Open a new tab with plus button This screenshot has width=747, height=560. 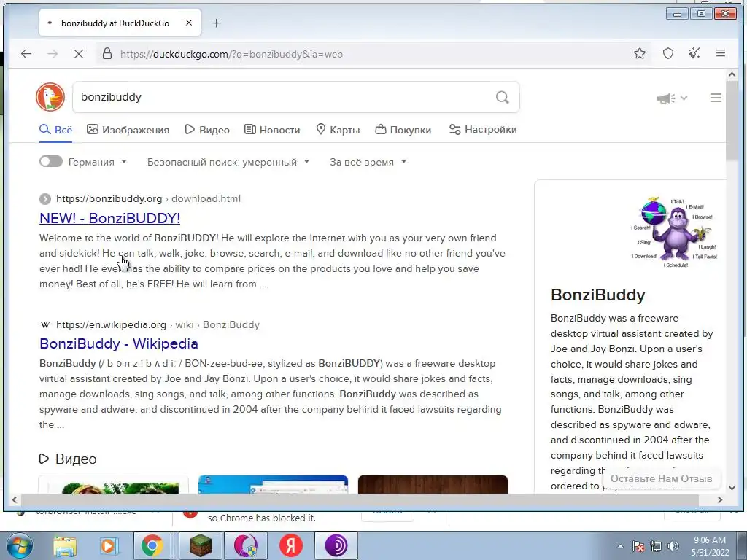[x=216, y=23]
